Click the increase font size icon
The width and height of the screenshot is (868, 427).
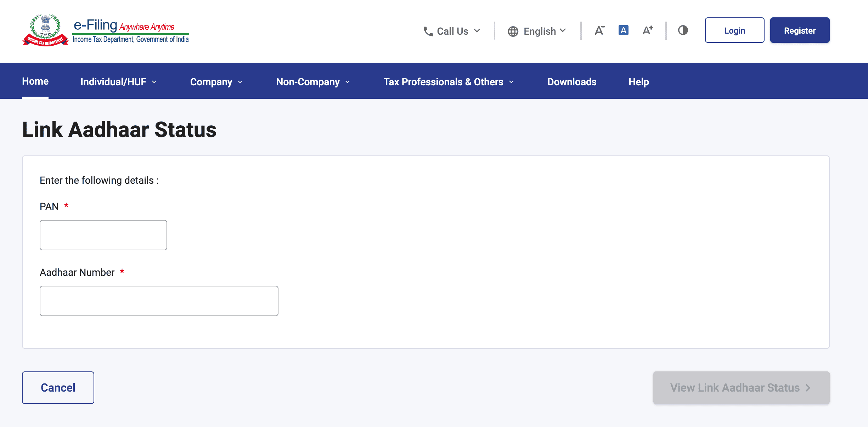(x=648, y=30)
